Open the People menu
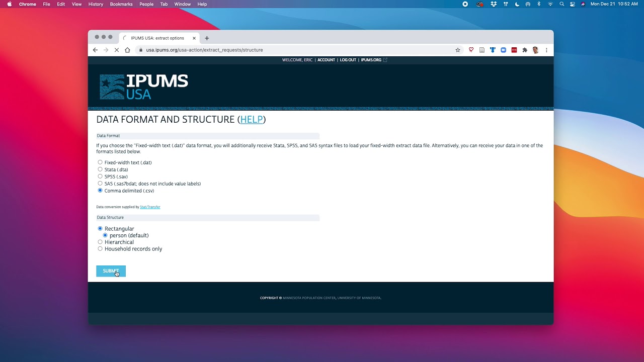644x362 pixels. pyautogui.click(x=146, y=4)
